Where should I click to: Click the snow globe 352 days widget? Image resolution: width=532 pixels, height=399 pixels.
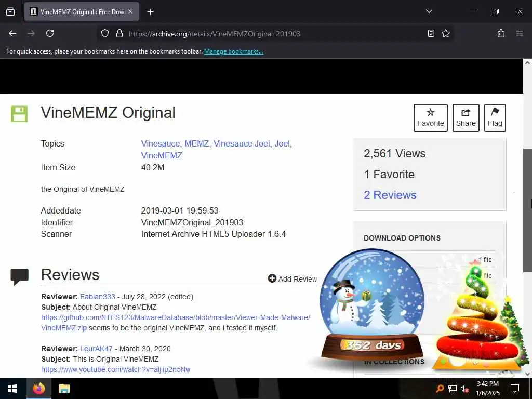(372, 304)
